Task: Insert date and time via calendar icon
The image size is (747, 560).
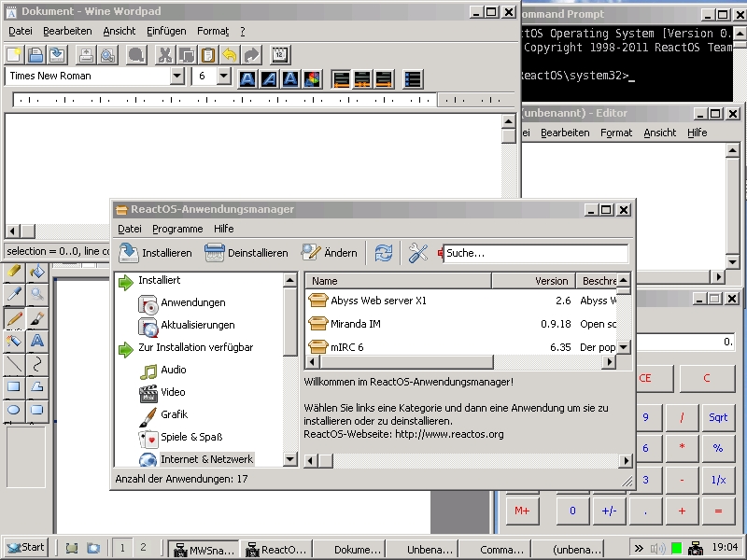Action: pos(280,55)
